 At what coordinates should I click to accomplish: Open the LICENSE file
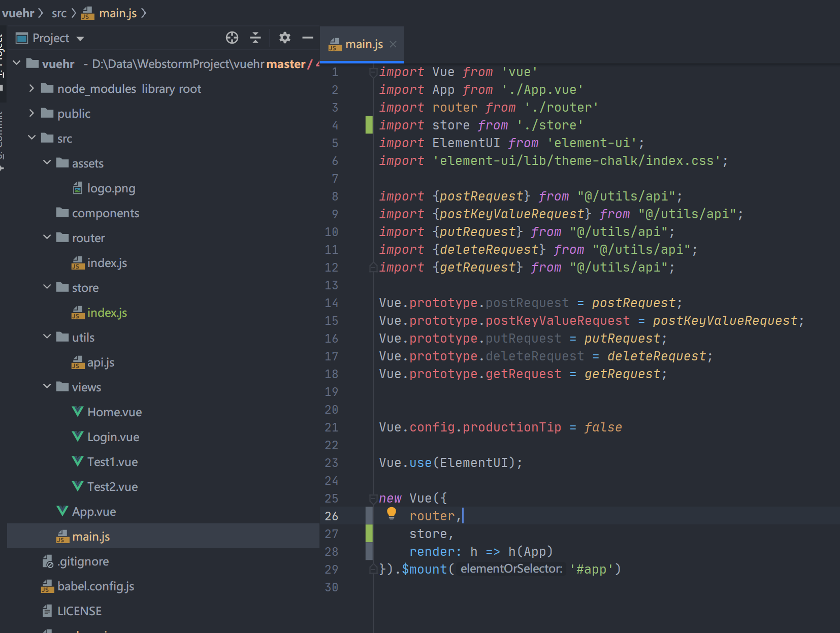pos(79,611)
